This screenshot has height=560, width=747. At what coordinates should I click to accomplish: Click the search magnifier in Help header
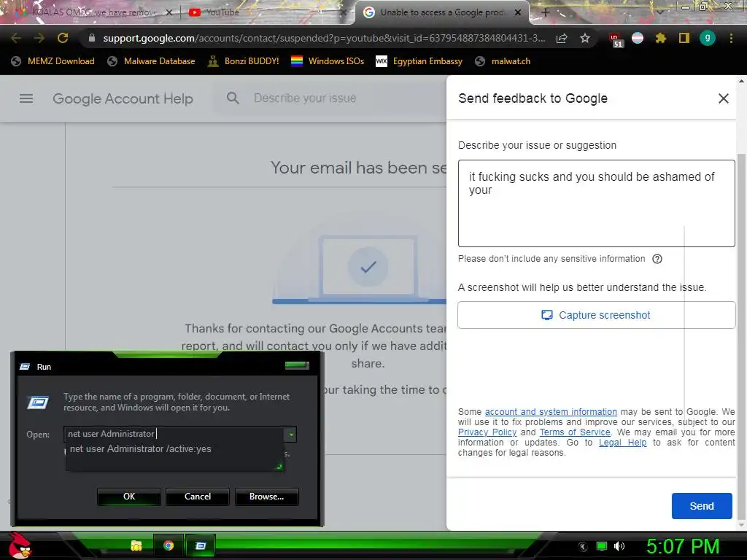point(233,98)
